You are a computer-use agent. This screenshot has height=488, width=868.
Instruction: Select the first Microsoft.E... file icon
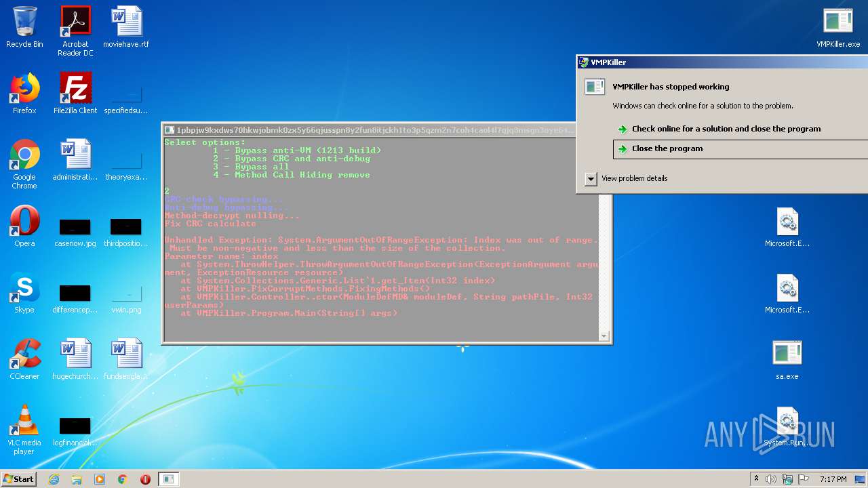click(x=787, y=226)
